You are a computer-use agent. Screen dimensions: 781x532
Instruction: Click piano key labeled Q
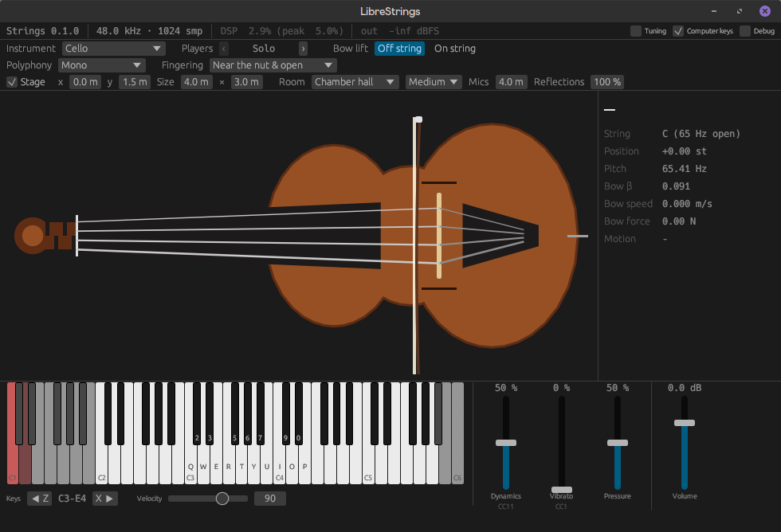click(190, 467)
